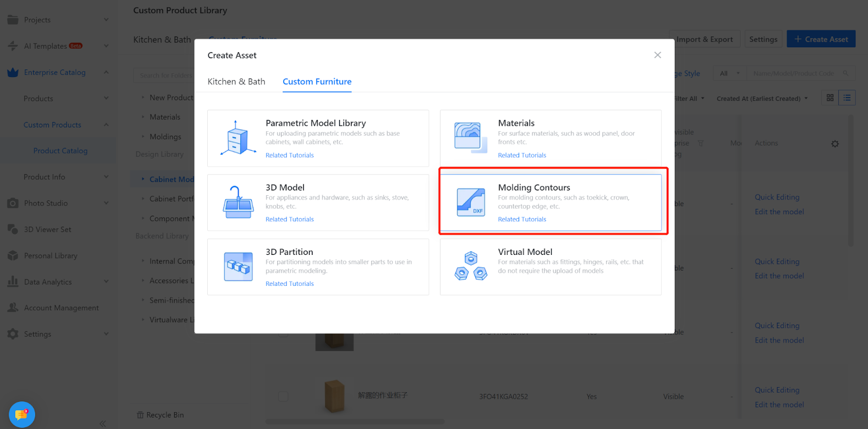
Task: Choose the Molding Contours DXF icon
Action: (x=470, y=202)
